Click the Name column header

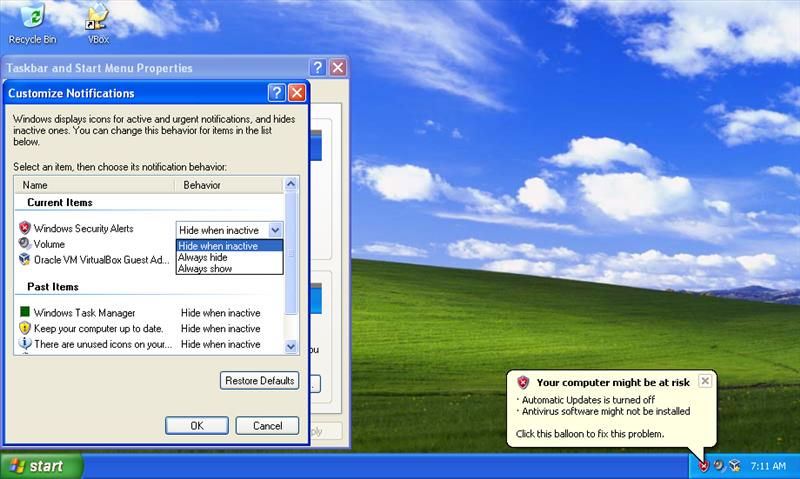coord(94,185)
